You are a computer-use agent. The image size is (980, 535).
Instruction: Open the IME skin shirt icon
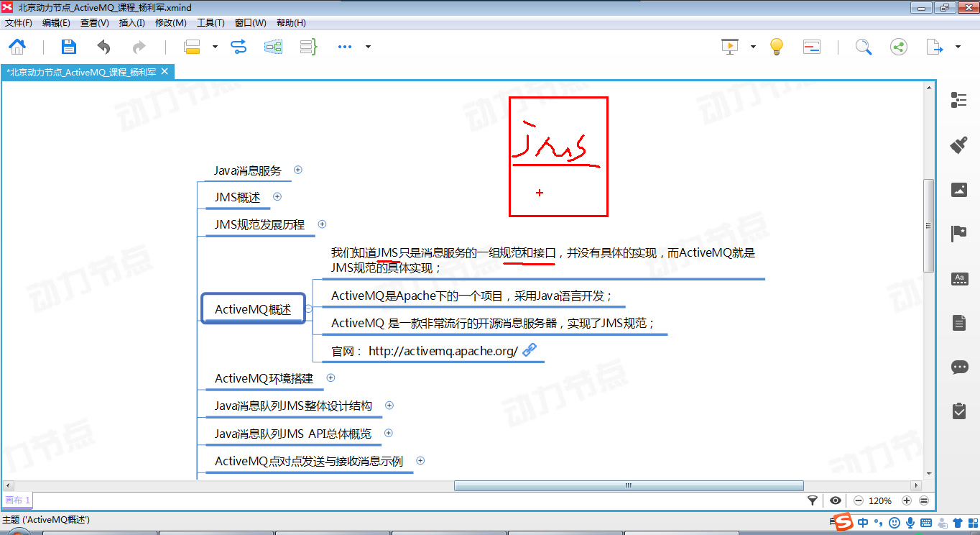(x=957, y=523)
